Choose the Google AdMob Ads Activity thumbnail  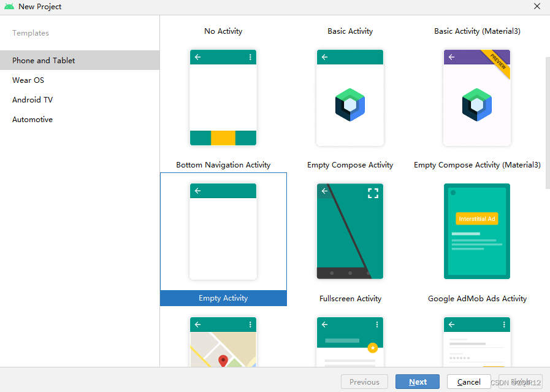(x=477, y=231)
